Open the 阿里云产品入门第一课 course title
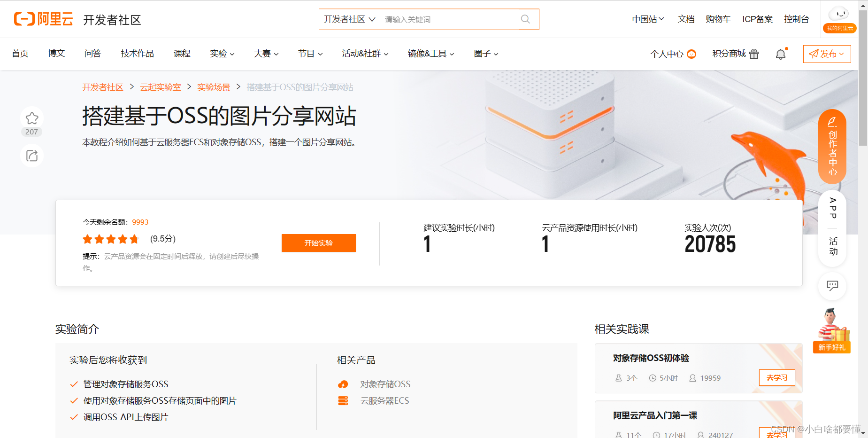868x438 pixels. (655, 415)
